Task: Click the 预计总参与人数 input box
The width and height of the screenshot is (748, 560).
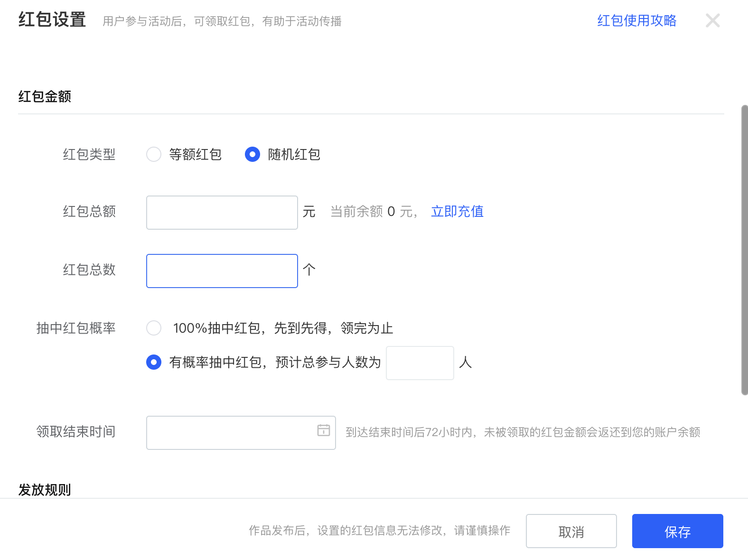Action: point(420,363)
